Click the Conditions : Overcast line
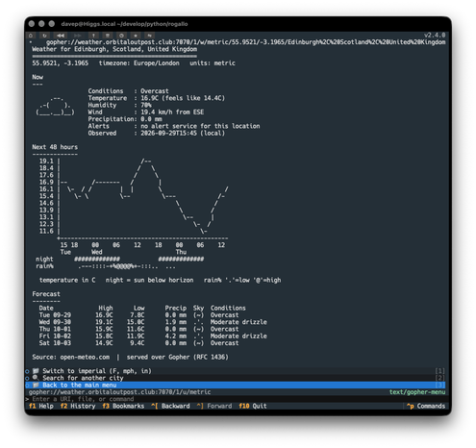Image resolution: width=476 pixels, height=448 pixels. (128, 91)
